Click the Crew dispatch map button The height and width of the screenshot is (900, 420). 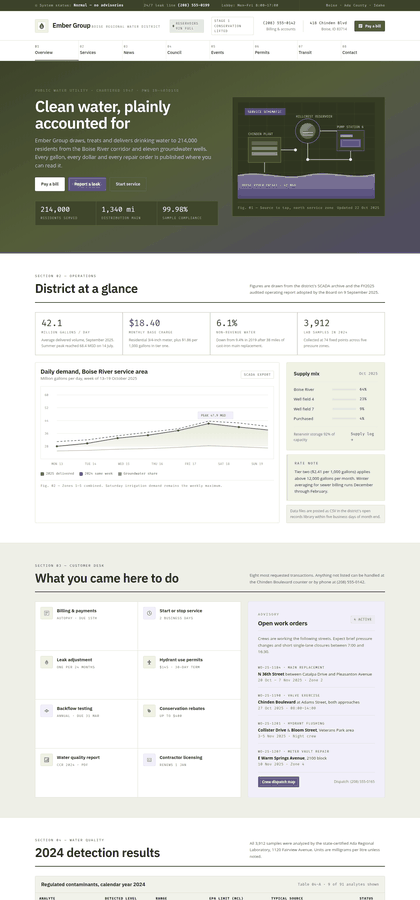[x=278, y=782]
